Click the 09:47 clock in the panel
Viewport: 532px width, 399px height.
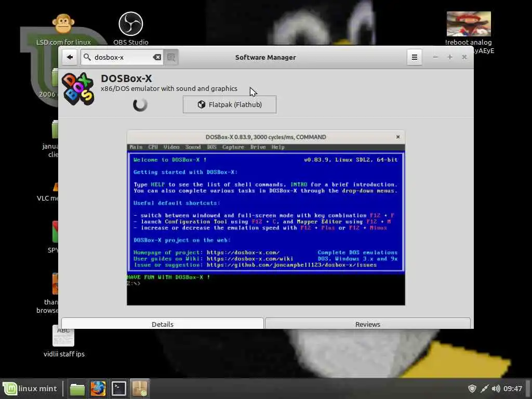tap(513, 389)
